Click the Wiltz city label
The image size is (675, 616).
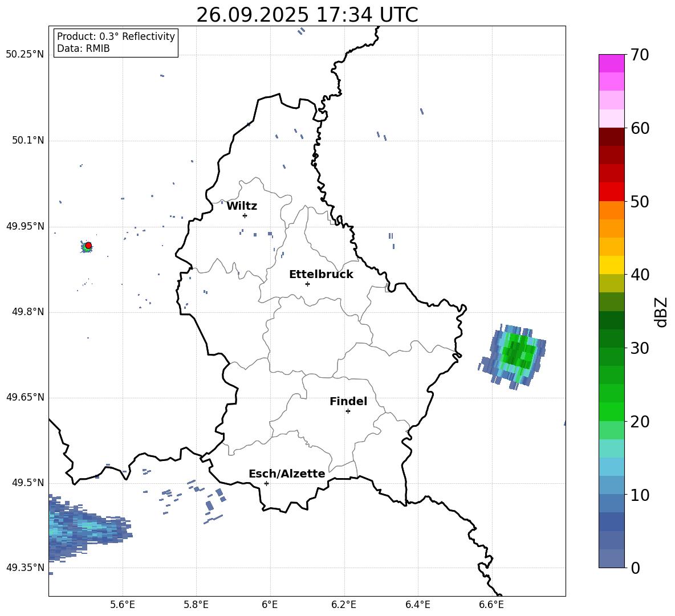coord(242,206)
